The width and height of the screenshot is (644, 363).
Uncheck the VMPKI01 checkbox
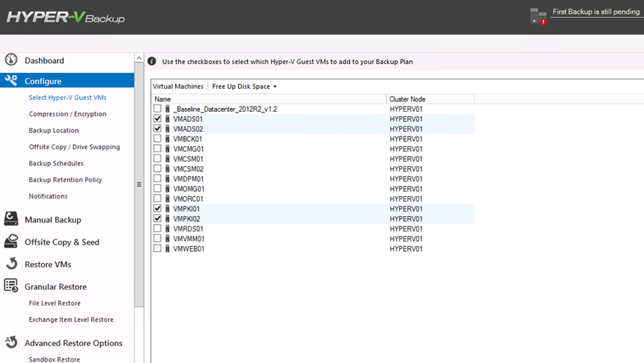coord(157,208)
